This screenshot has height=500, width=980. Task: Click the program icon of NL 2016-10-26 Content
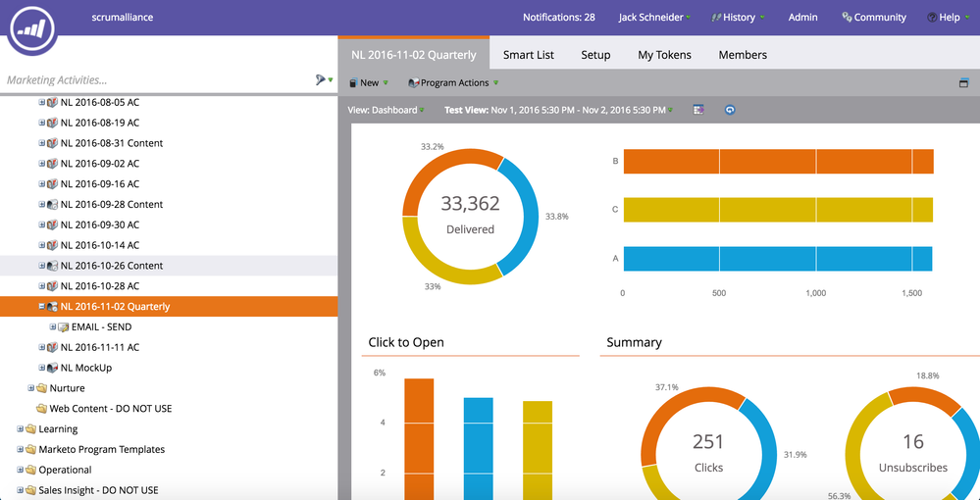coord(53,266)
